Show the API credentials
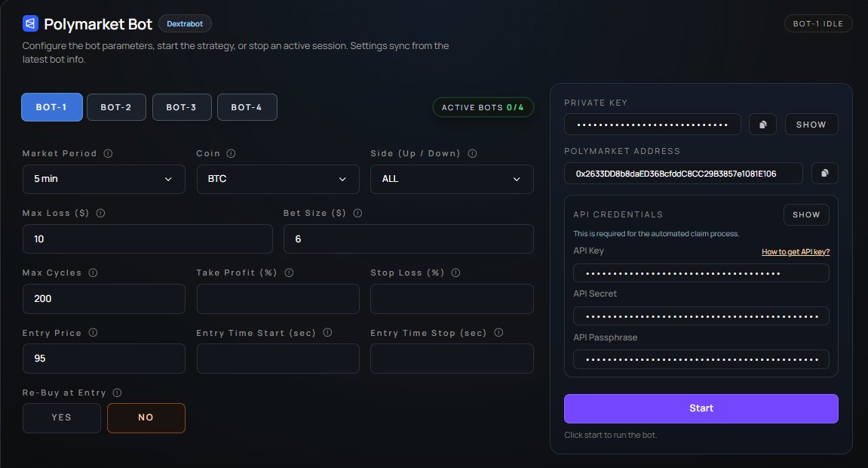The image size is (868, 468). tap(806, 214)
